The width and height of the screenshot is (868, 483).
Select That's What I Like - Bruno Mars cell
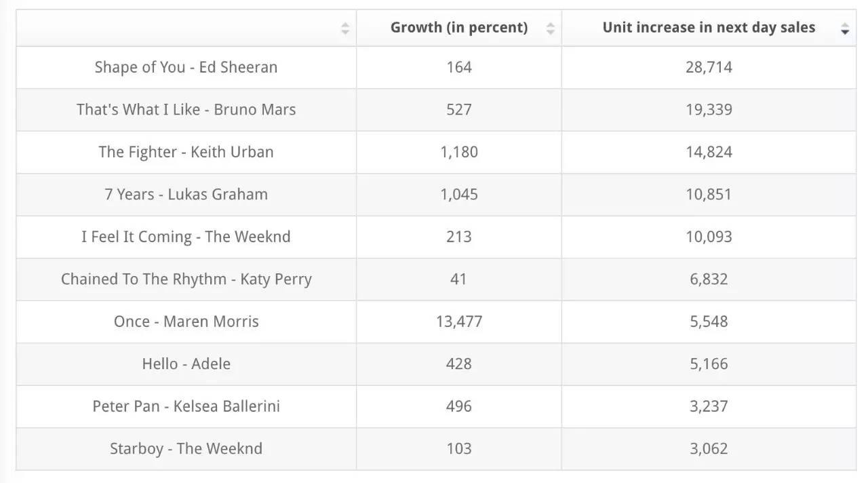click(186, 110)
